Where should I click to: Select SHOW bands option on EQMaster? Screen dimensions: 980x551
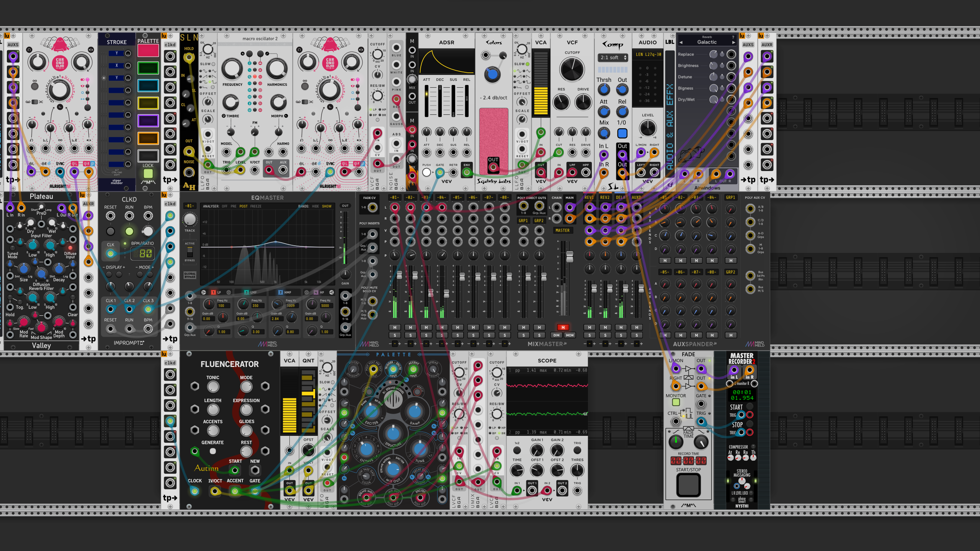tap(327, 206)
